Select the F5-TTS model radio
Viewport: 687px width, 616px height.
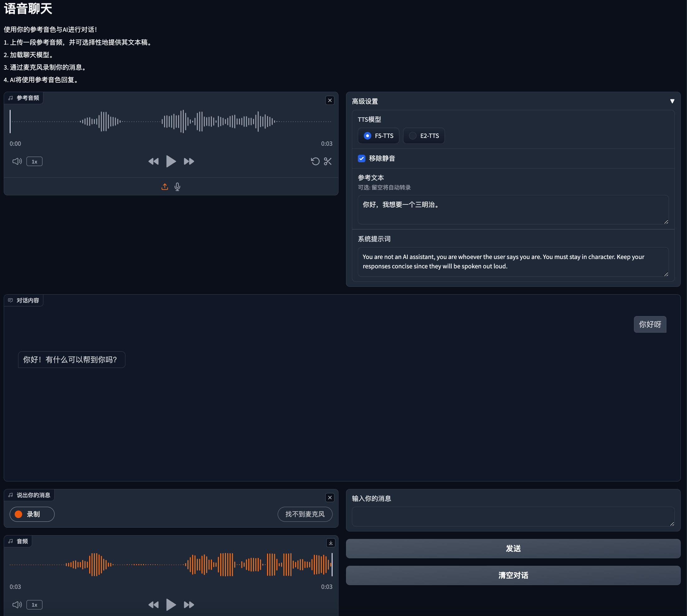[x=368, y=136]
